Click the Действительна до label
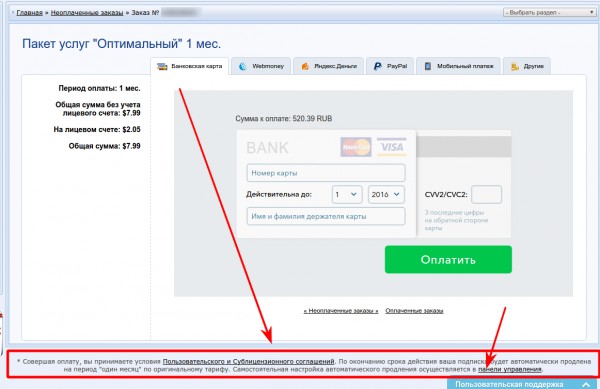600x389 pixels. 279,194
